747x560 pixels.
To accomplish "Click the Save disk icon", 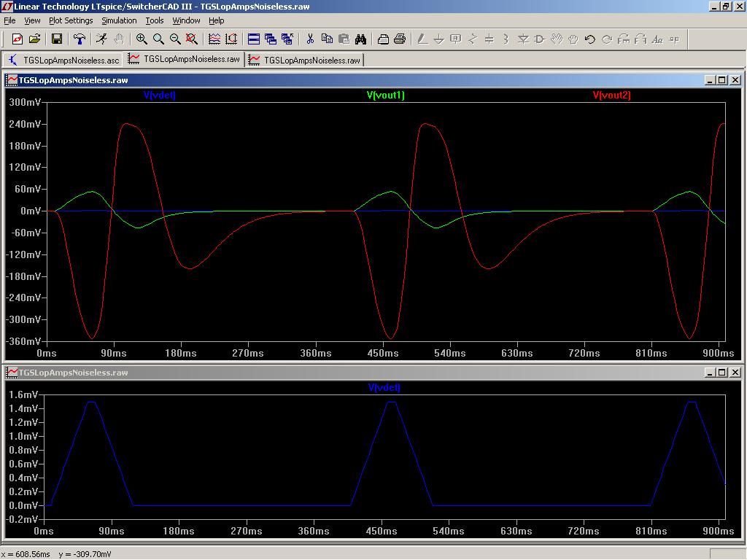I will (56, 39).
